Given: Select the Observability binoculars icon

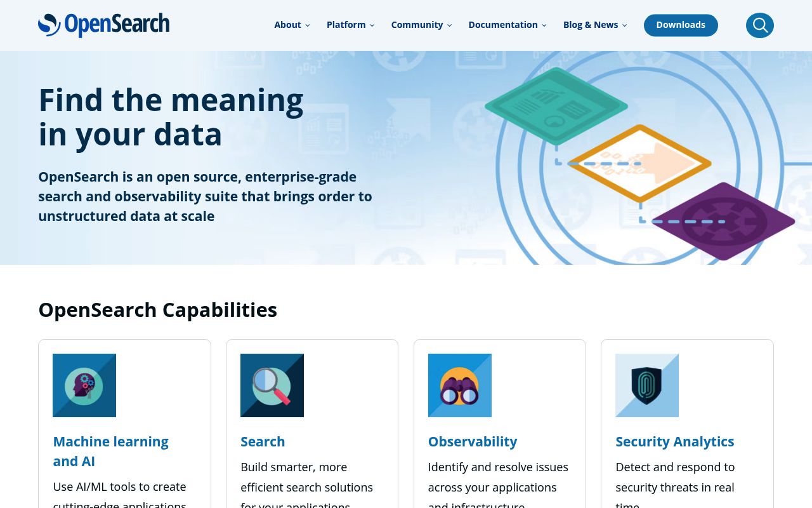Looking at the screenshot, I should pos(460,385).
